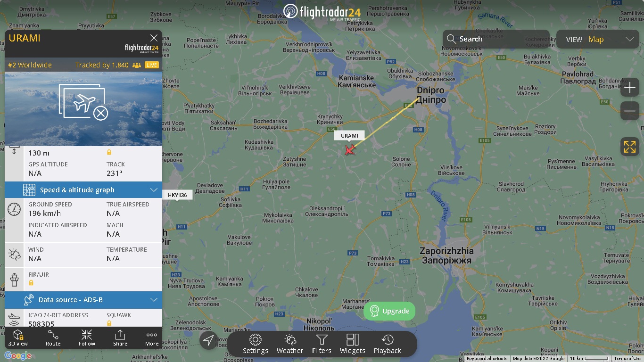Open the More options menu

(x=152, y=338)
